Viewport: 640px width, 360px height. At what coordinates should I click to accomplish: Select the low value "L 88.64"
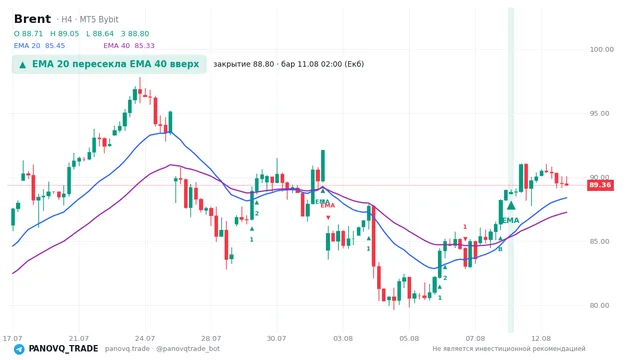(100, 33)
